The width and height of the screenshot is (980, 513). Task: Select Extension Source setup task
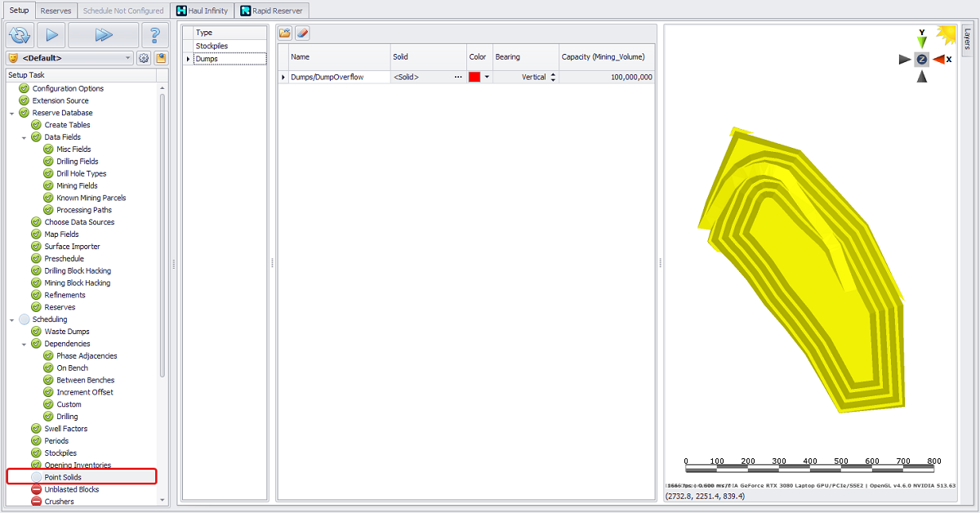coord(60,100)
